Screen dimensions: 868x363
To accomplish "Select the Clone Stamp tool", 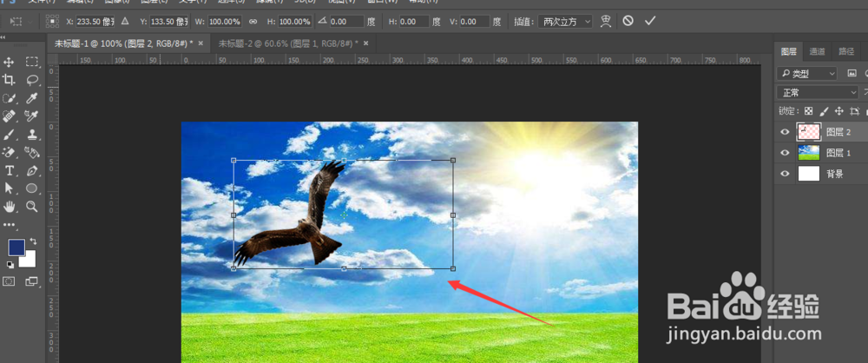I will (x=32, y=135).
